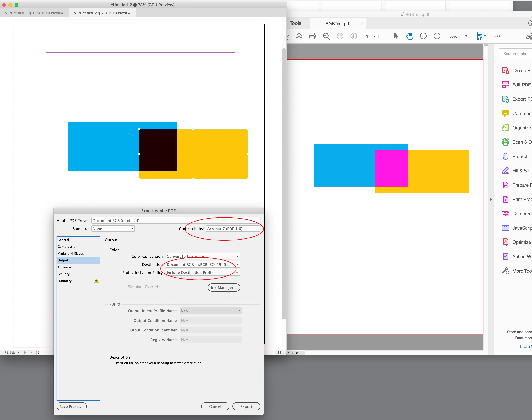This screenshot has width=532, height=420.
Task: Click the zoom in plus icon
Action: pos(437,36)
